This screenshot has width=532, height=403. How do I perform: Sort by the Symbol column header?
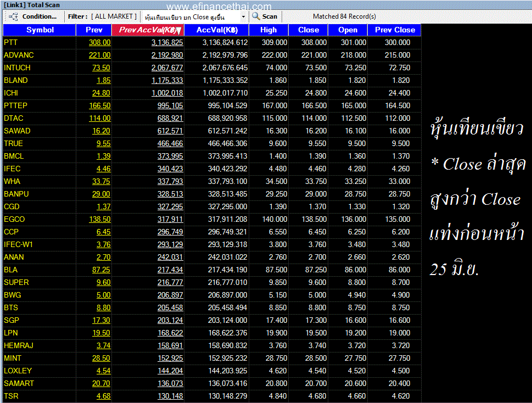point(40,30)
